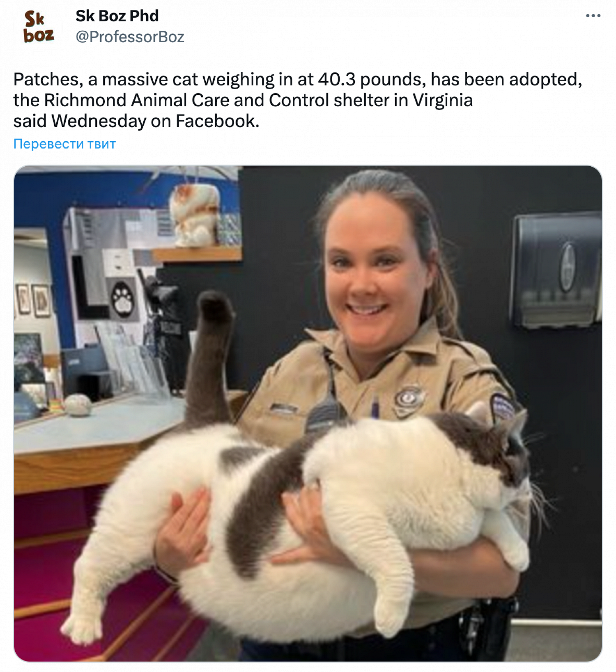Image resolution: width=616 pixels, height=672 pixels.
Task: Click the badge on officer's uniform
Action: tap(409, 399)
